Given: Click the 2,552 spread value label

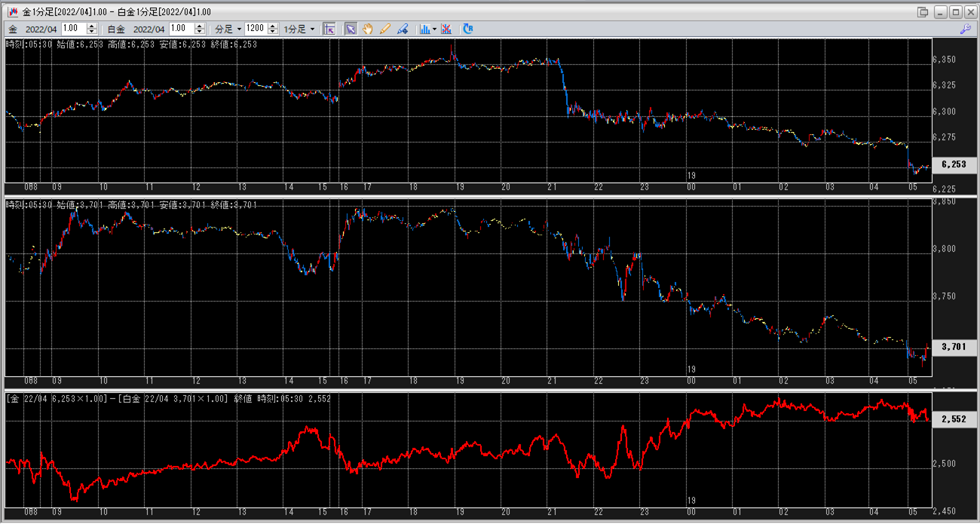Looking at the screenshot, I should 954,419.
